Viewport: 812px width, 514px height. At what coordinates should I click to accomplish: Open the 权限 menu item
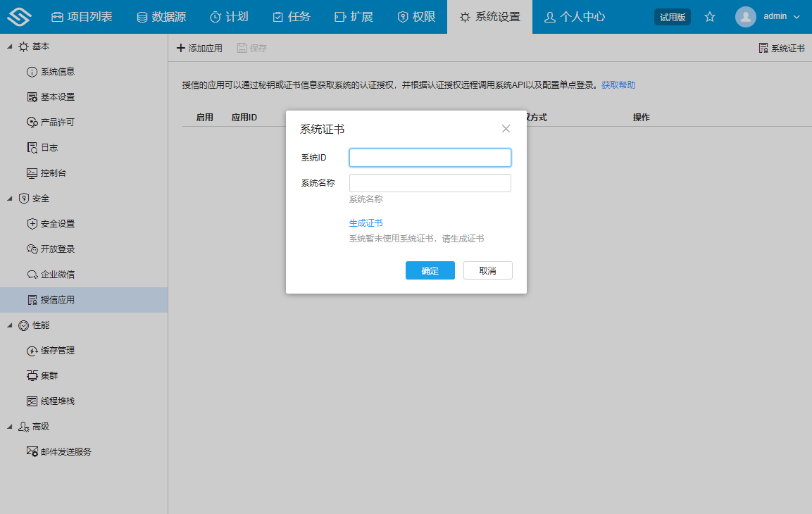click(416, 15)
